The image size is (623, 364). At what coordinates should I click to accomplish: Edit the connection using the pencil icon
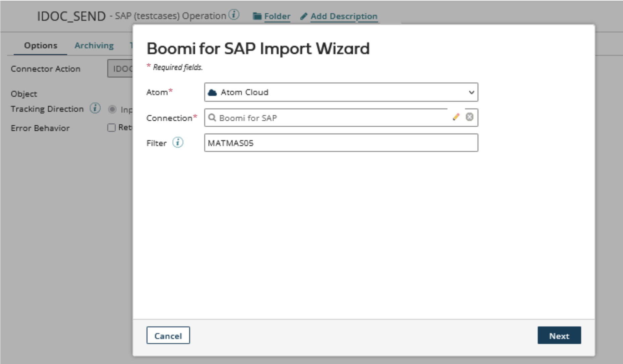(x=456, y=117)
